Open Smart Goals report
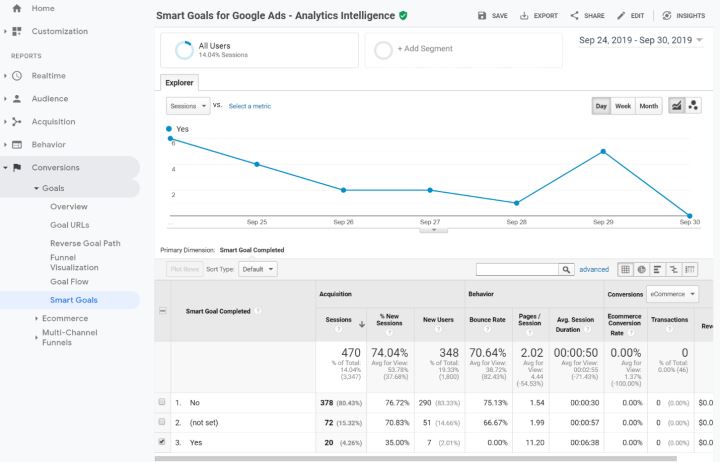The image size is (720, 462). [74, 300]
